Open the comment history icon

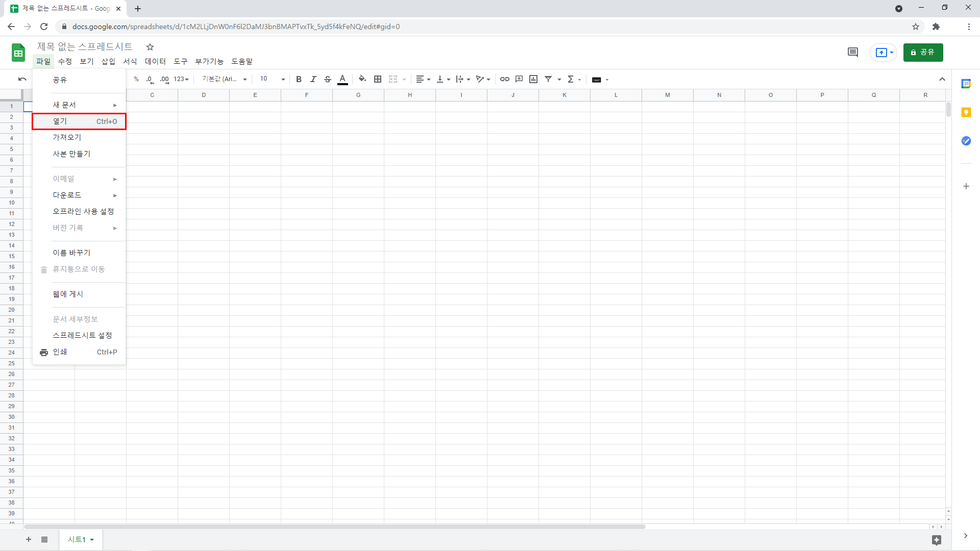point(852,52)
